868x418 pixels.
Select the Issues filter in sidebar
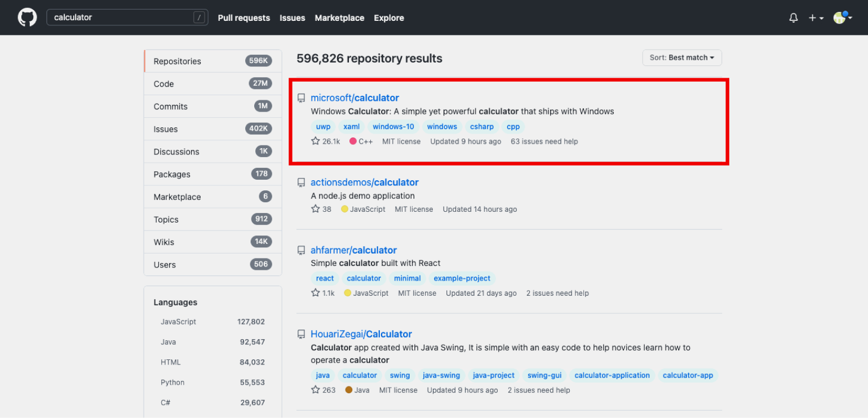(x=166, y=129)
